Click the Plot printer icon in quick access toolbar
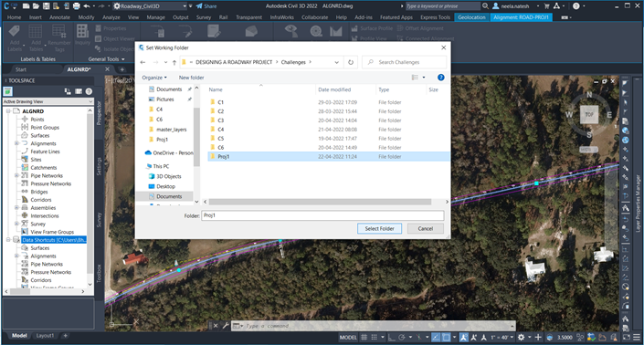Screen dimensions: 644x345 [77, 6]
